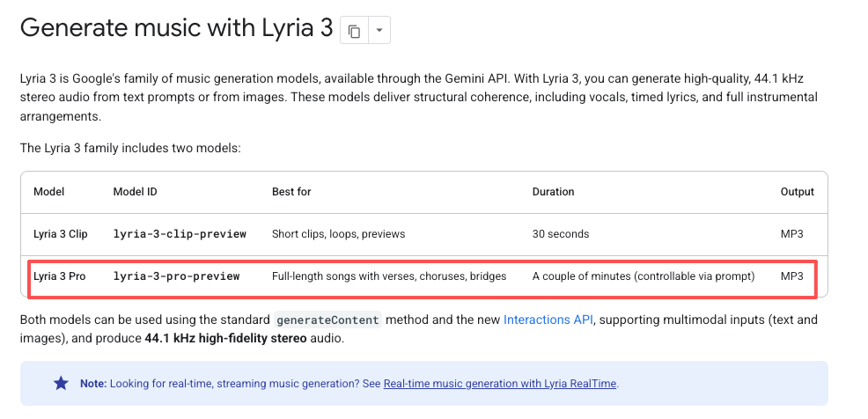Open Real-time music generation with Lyria RealTime link
The width and height of the screenshot is (868, 419).
[x=500, y=384]
